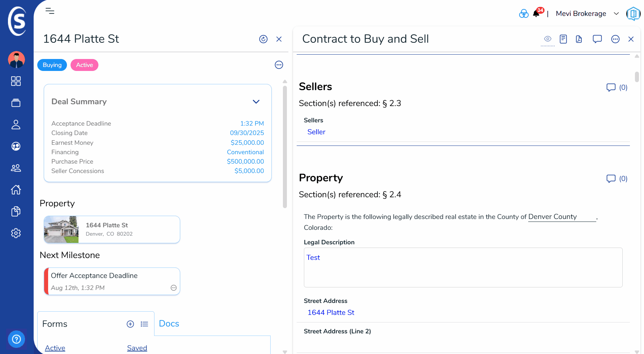The height and width of the screenshot is (354, 644).
Task: Click the 1644 Platte St street address value
Action: point(331,312)
